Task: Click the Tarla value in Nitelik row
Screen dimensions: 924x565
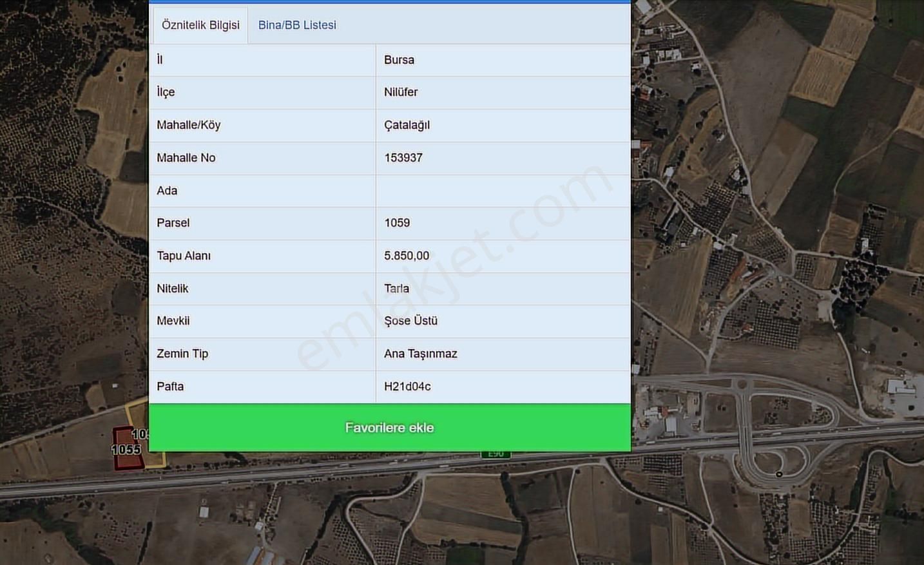Action: coord(396,289)
